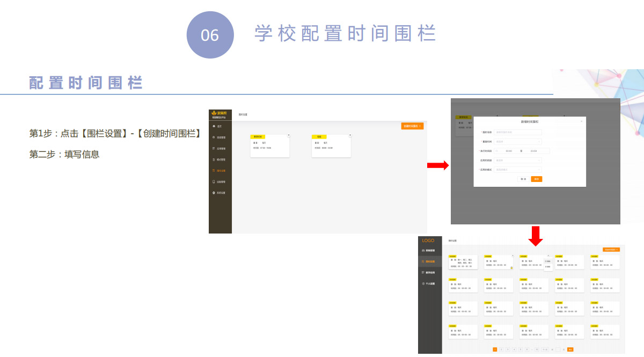The height and width of the screenshot is (357, 644).
Task: Go to page 1 in pagination
Action: 495,349
